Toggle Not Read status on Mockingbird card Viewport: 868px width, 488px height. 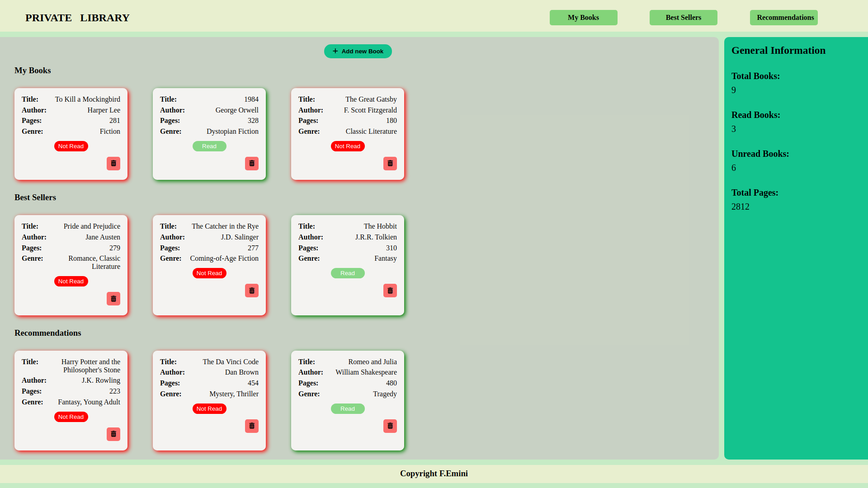tap(71, 146)
